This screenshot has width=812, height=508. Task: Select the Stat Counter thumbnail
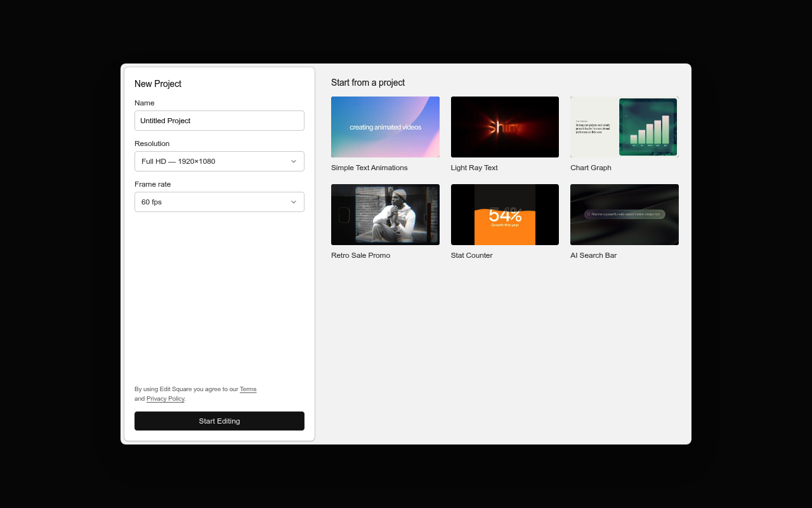(505, 215)
